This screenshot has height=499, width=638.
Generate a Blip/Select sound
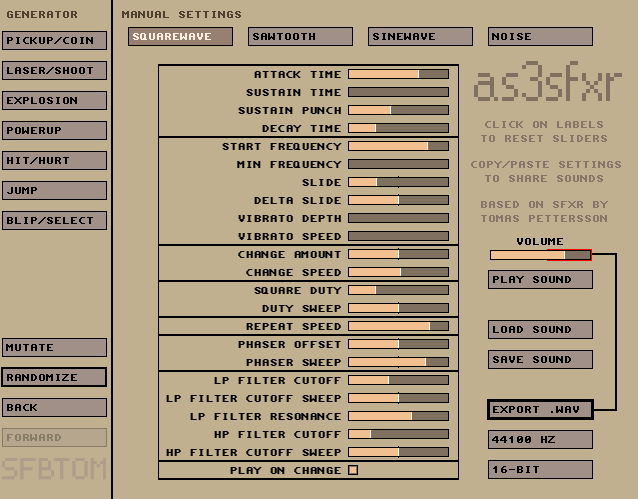click(55, 221)
